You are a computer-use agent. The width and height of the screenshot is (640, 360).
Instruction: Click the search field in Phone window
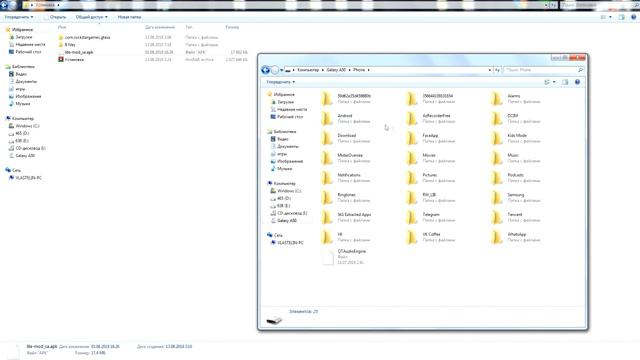coord(543,70)
